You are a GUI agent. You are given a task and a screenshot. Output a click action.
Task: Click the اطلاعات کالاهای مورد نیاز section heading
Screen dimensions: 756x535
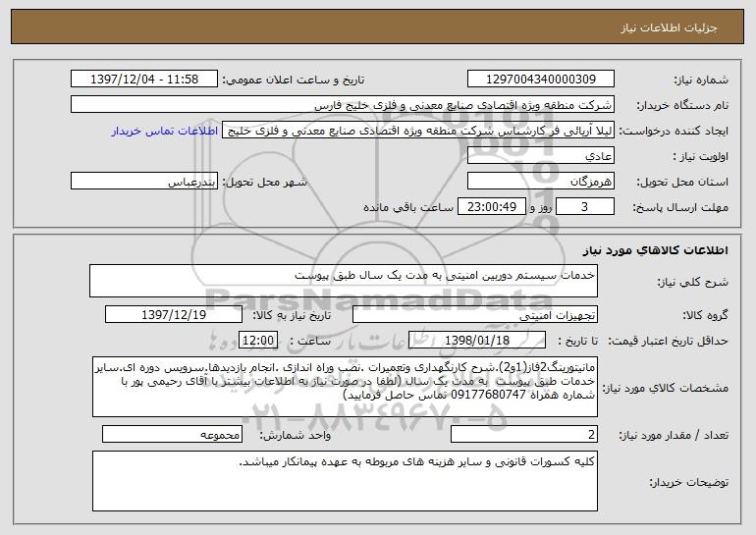[x=655, y=250]
